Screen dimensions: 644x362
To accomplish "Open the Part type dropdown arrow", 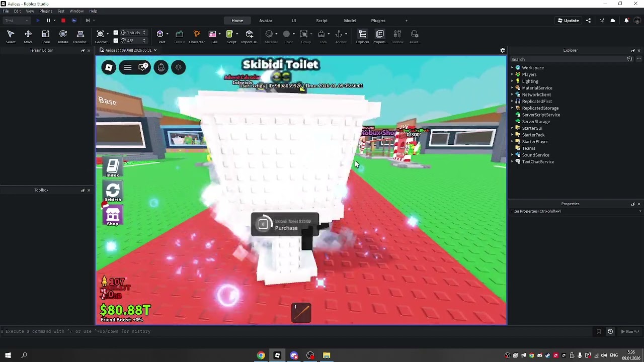I will tap(168, 34).
